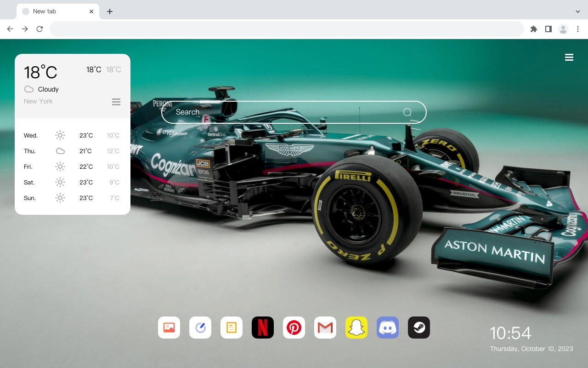The height and width of the screenshot is (368, 588).
Task: Focus the browser address bar
Action: [x=287, y=29]
